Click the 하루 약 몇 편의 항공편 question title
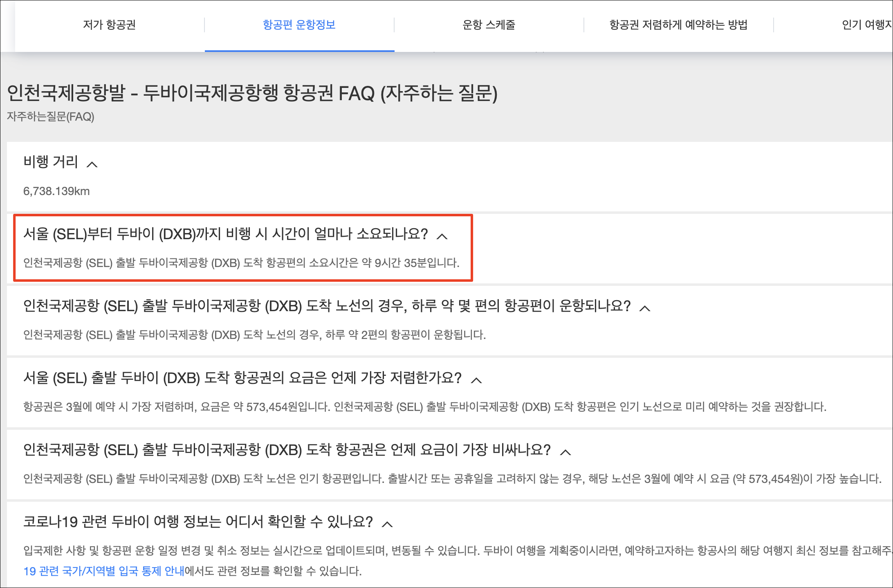 327,306
